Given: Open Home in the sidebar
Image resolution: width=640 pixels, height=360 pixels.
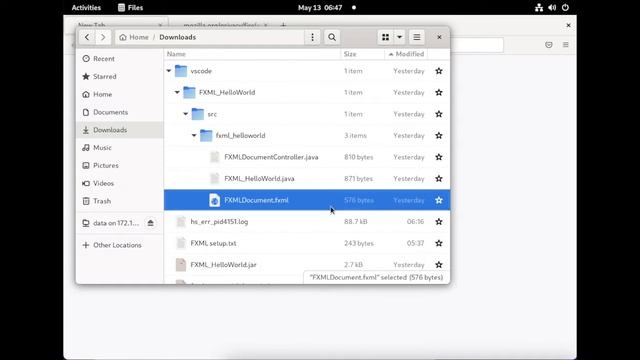Looking at the screenshot, I should [120, 94].
